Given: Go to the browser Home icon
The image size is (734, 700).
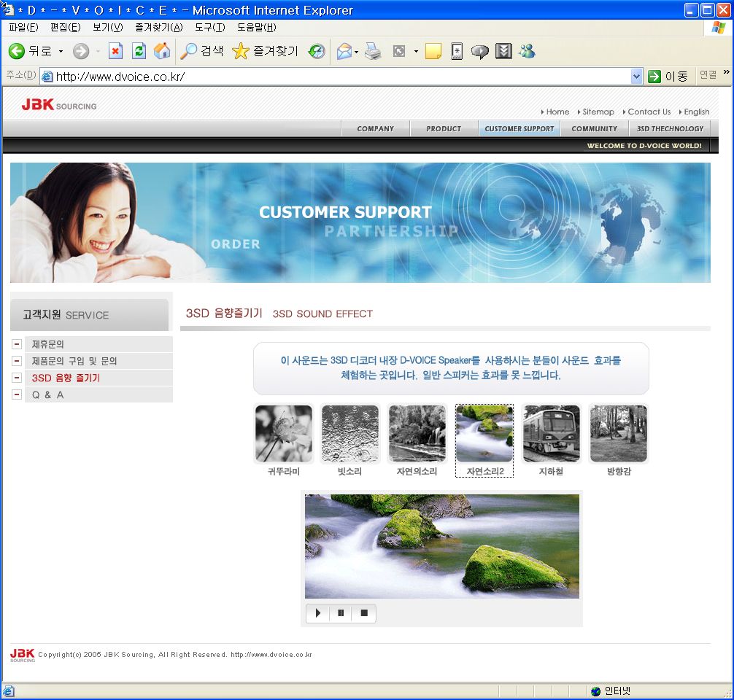Looking at the screenshot, I should pyautogui.click(x=162, y=51).
